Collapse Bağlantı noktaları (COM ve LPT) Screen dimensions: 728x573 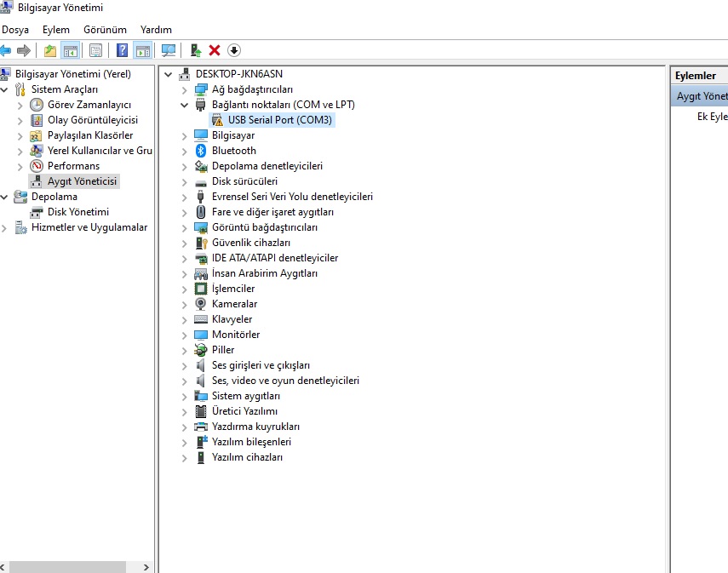pos(184,105)
